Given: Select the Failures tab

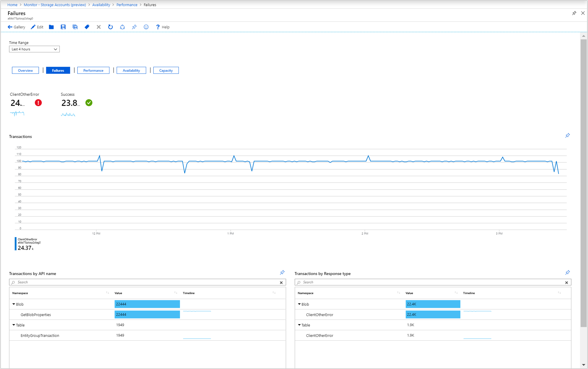Looking at the screenshot, I should click(x=58, y=71).
